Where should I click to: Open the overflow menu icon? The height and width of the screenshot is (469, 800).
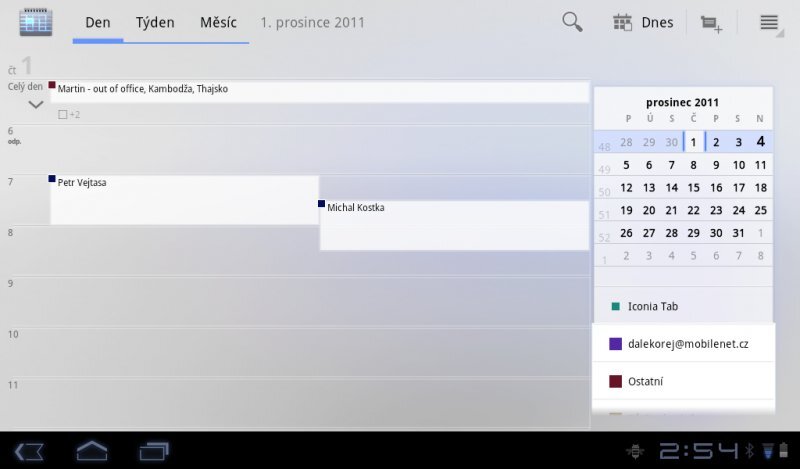[769, 23]
